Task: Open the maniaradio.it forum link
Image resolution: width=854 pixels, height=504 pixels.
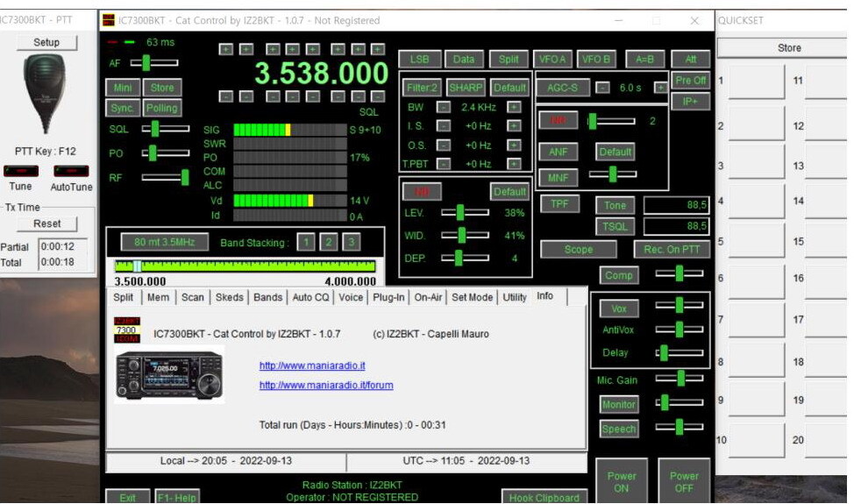Action: (x=326, y=385)
